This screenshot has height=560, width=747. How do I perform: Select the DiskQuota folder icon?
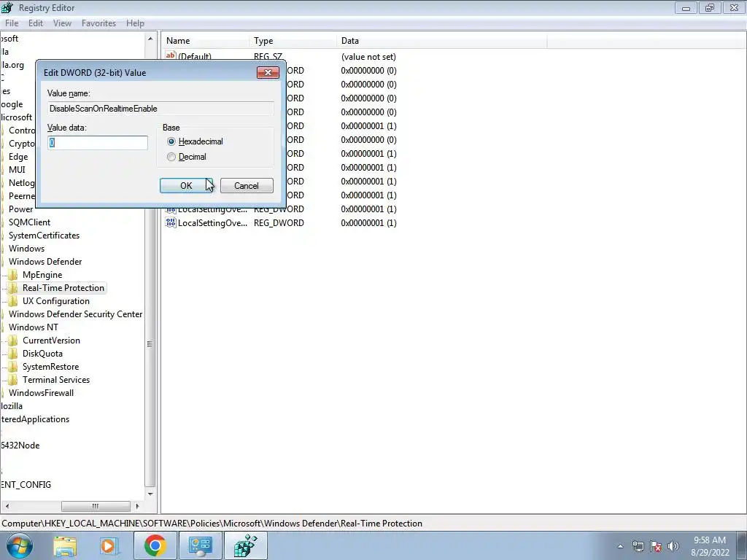tap(13, 354)
